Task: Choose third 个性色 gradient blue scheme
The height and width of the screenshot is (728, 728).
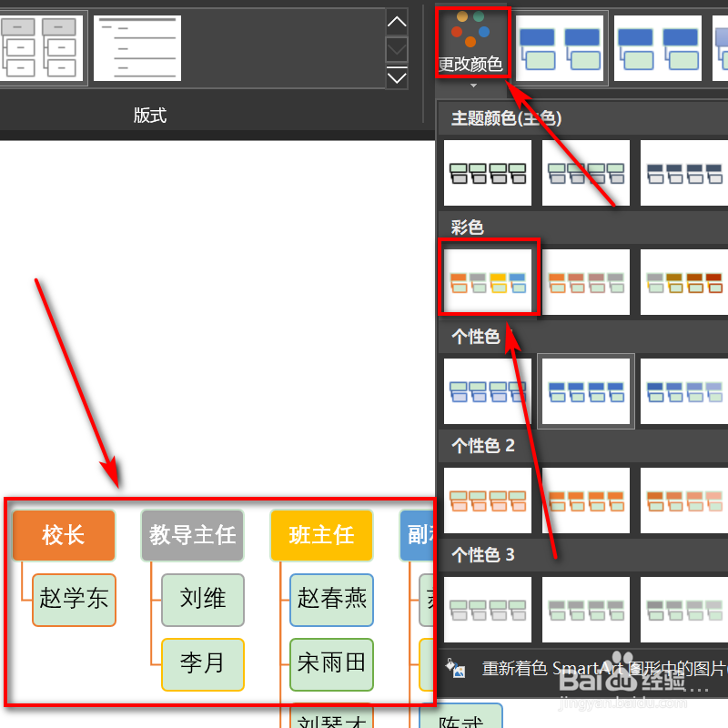Action: click(x=684, y=391)
